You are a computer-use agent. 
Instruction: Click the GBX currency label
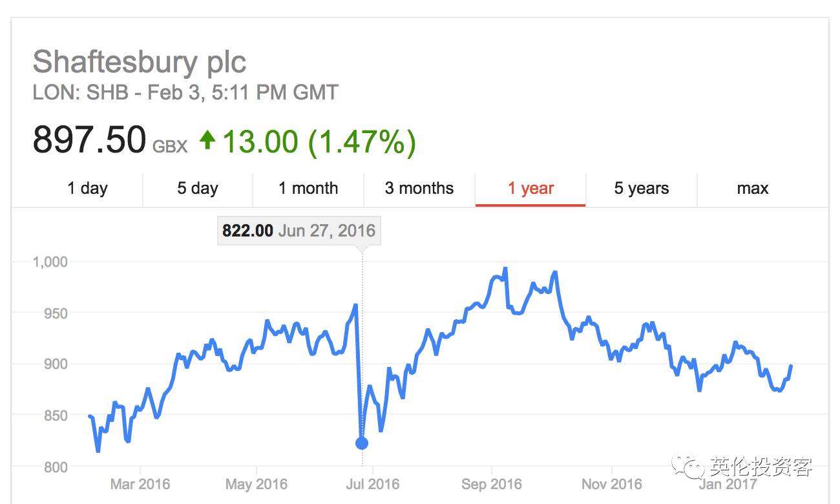point(170,147)
